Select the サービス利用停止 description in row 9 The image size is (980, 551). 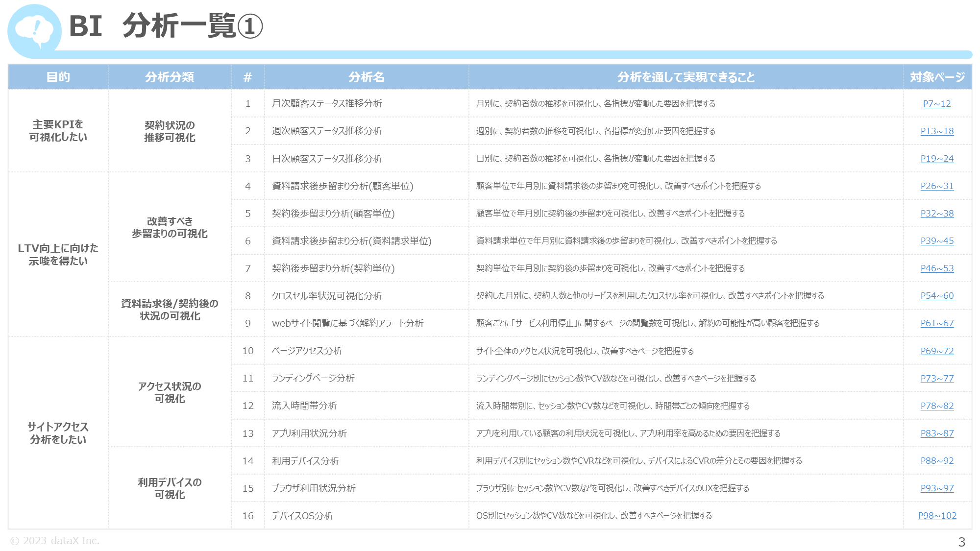pyautogui.click(x=648, y=323)
